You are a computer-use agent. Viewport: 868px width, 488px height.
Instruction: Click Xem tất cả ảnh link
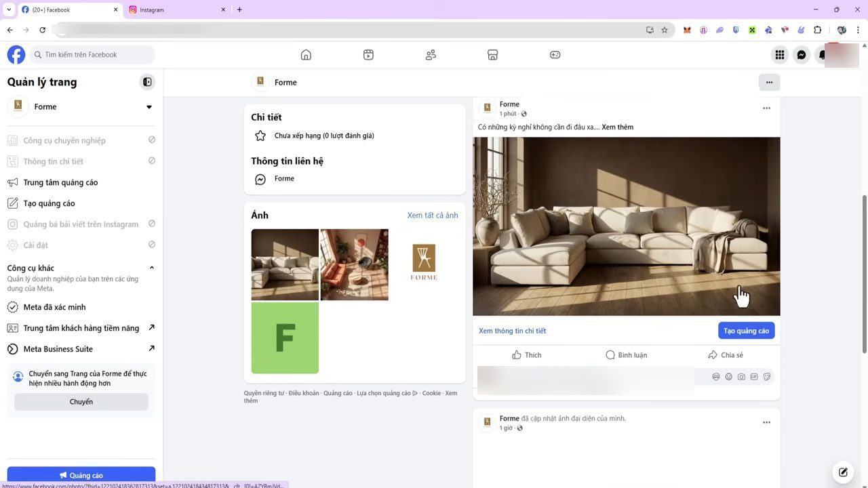pyautogui.click(x=433, y=216)
